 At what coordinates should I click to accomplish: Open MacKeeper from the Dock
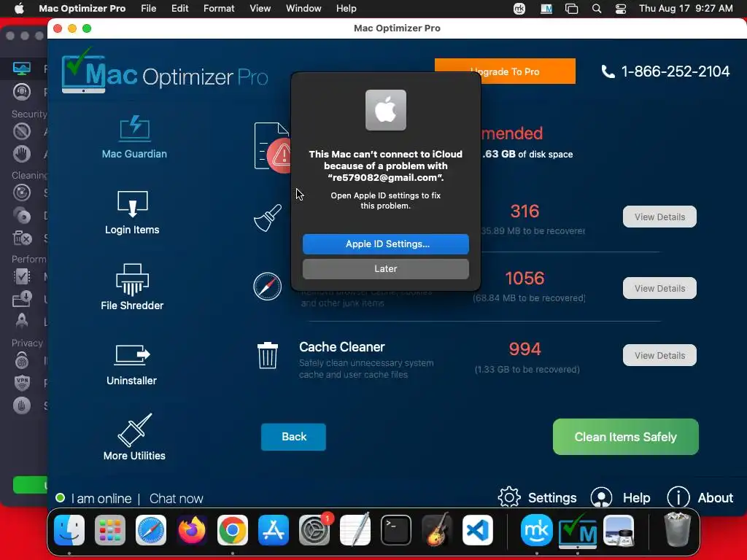pyautogui.click(x=537, y=530)
